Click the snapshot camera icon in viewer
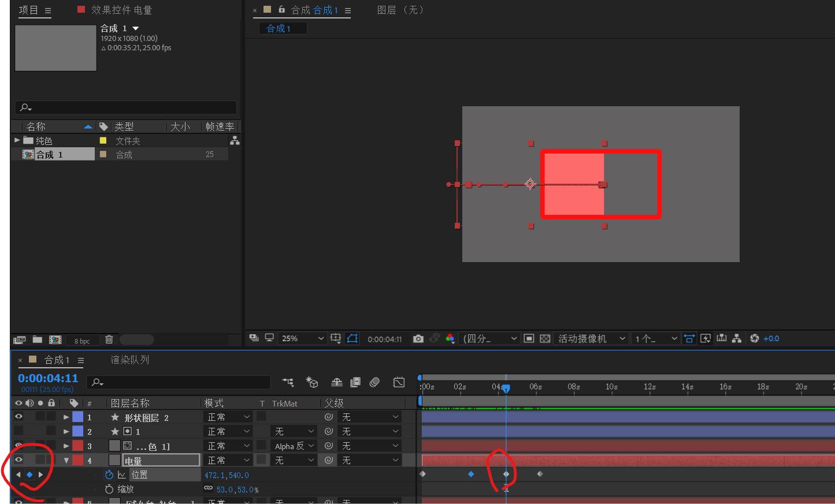835x504 pixels. click(418, 339)
